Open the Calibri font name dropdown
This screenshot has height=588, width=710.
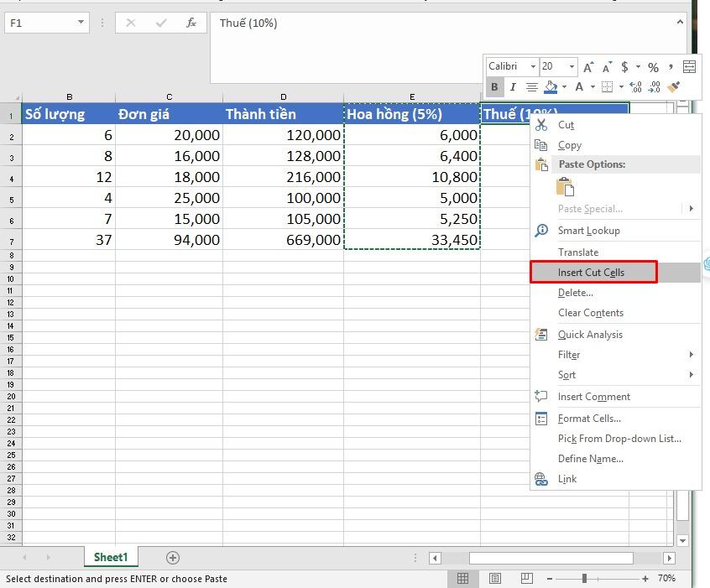[x=534, y=67]
